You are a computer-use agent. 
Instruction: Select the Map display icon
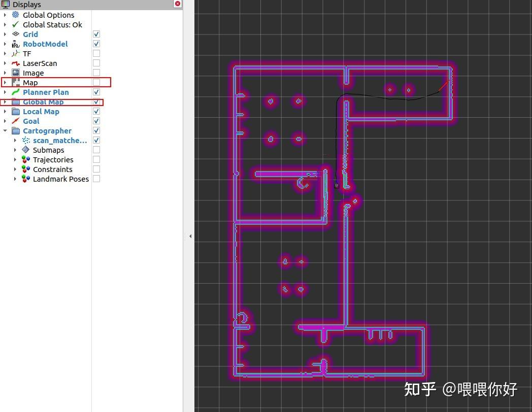[x=17, y=82]
